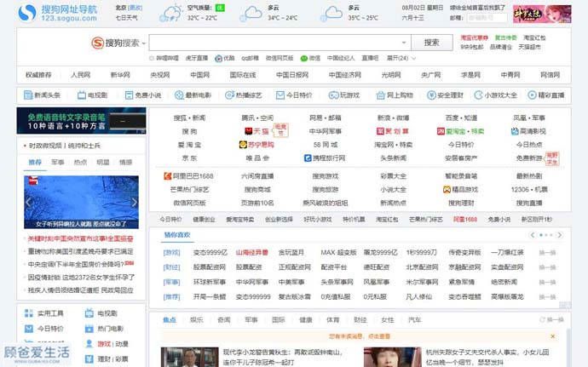
Task: Click the Suning 苏宁易购 lion icon
Action: point(243,145)
